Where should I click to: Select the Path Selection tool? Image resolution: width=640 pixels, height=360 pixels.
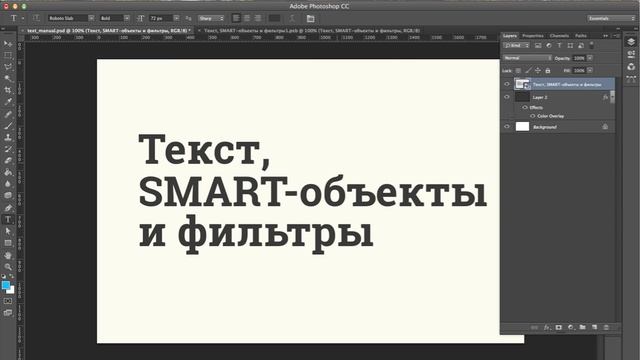tap(8, 231)
